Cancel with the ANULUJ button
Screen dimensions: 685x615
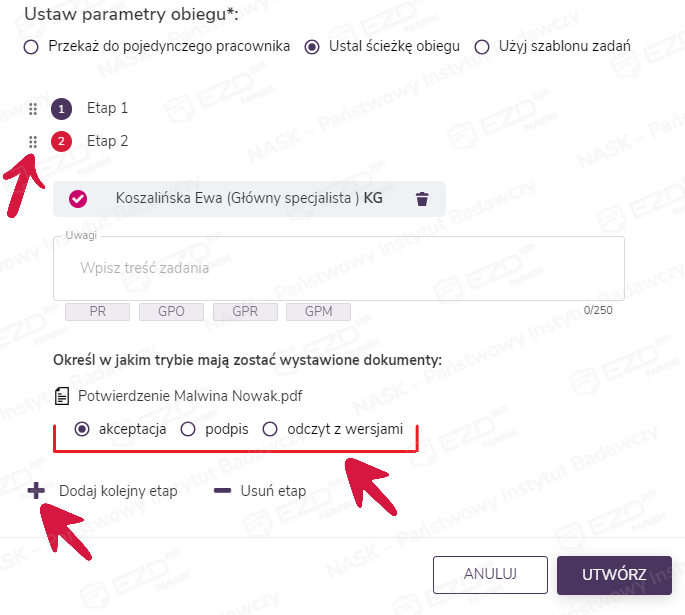pyautogui.click(x=490, y=575)
